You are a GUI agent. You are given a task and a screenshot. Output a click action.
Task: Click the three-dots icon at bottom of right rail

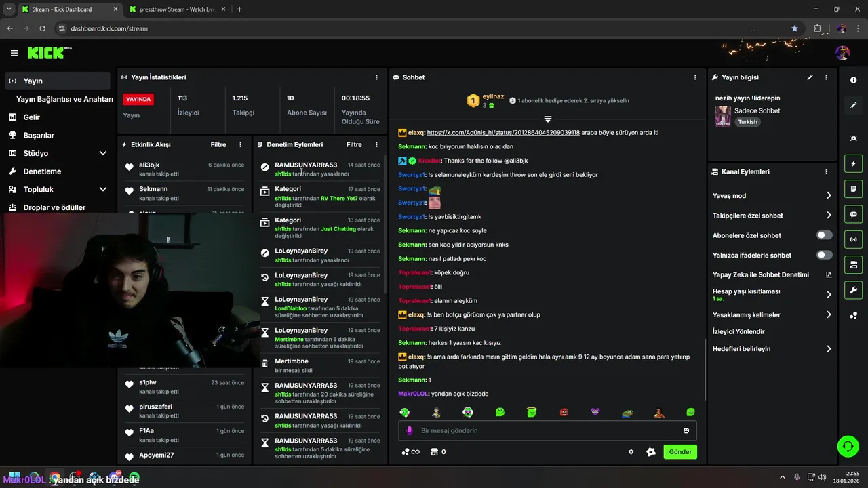pos(853,316)
